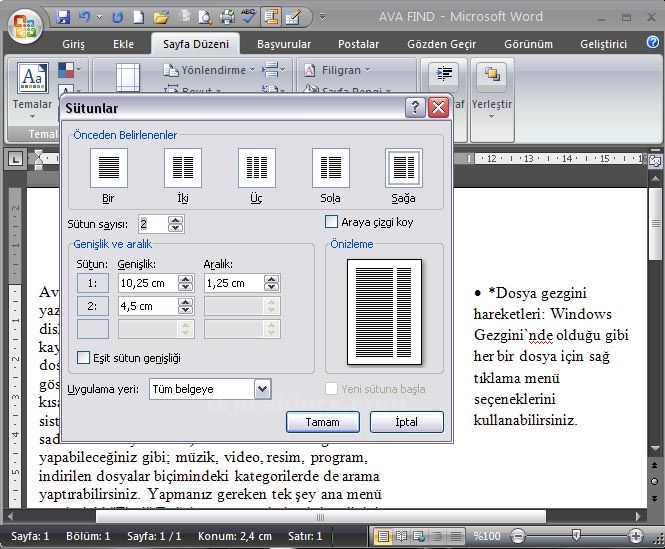
Task: Undo the last action
Action: 84,17
